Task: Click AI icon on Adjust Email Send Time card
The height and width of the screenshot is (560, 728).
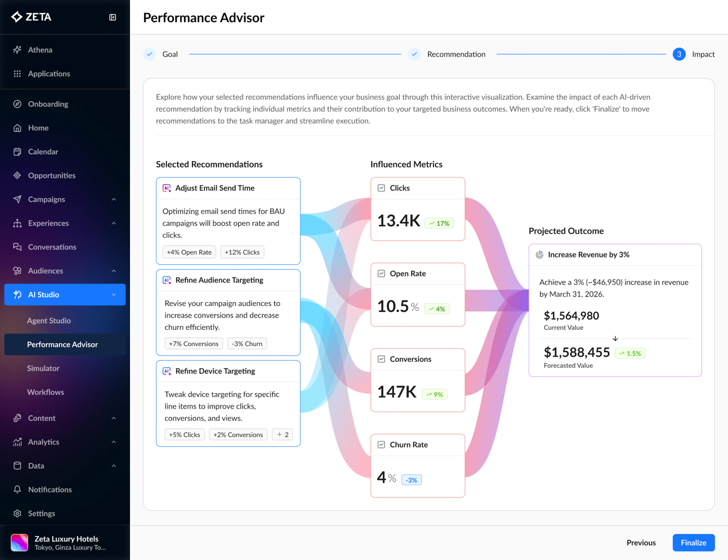Action: tap(167, 188)
